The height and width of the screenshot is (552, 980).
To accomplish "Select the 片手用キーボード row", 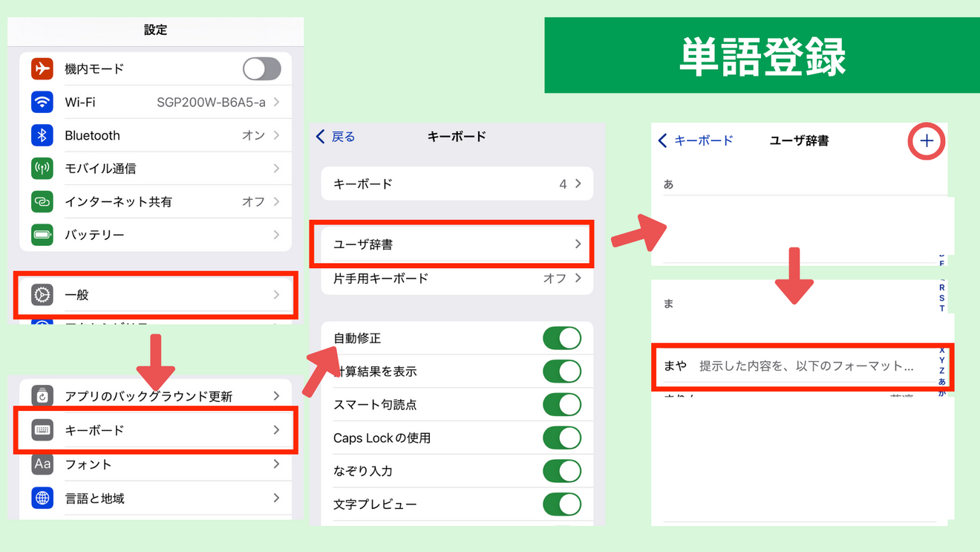I will click(457, 278).
